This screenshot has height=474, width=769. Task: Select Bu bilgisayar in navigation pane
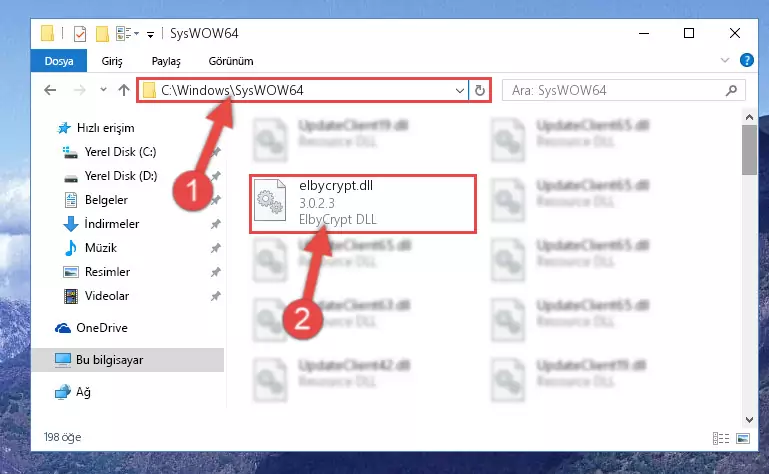pos(128,360)
